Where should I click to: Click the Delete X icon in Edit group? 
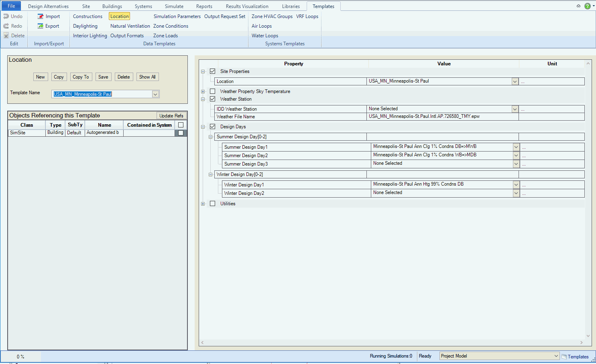(x=6, y=36)
